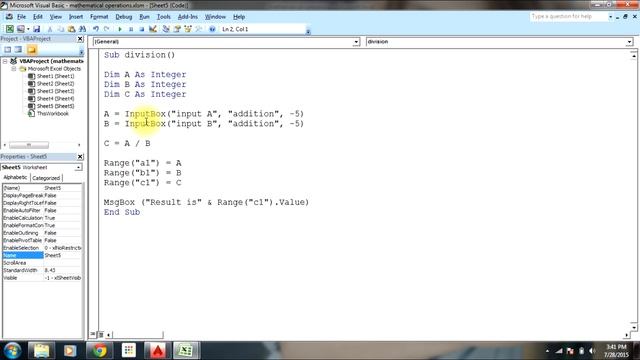Select Sheet3 (Sheet3) in project tree
640x360 pixels.
[56, 91]
